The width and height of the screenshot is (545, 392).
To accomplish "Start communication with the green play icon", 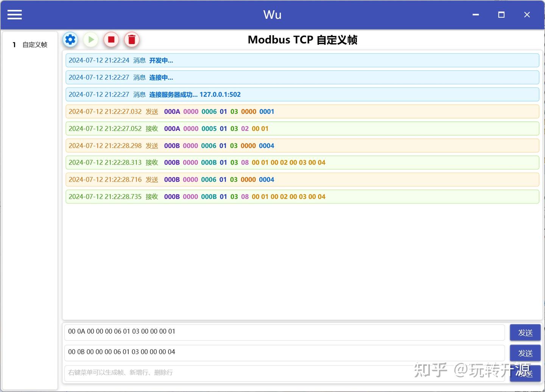I will tap(90, 39).
